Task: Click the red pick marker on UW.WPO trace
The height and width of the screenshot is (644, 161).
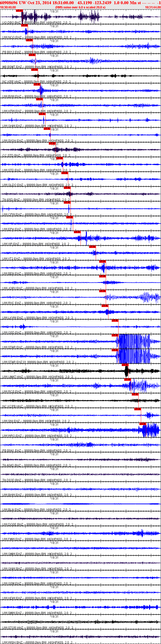Action: 143,424
